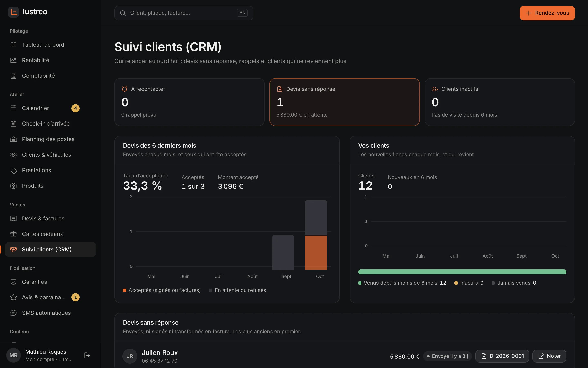Click the Comptabilité calculator icon
588x368 pixels.
(x=13, y=76)
